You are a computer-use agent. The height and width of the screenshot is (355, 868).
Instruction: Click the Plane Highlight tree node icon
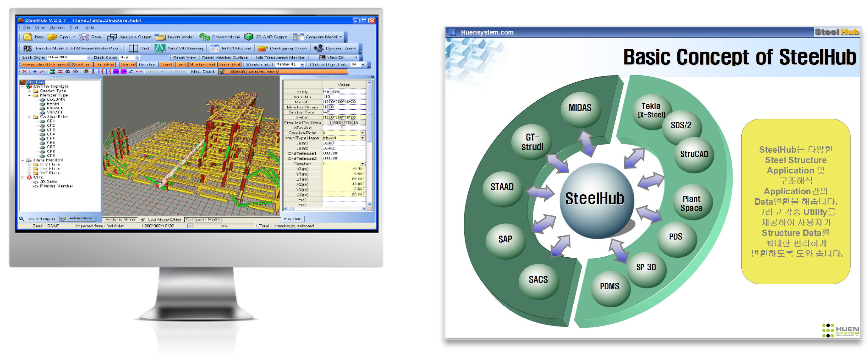pos(29,160)
